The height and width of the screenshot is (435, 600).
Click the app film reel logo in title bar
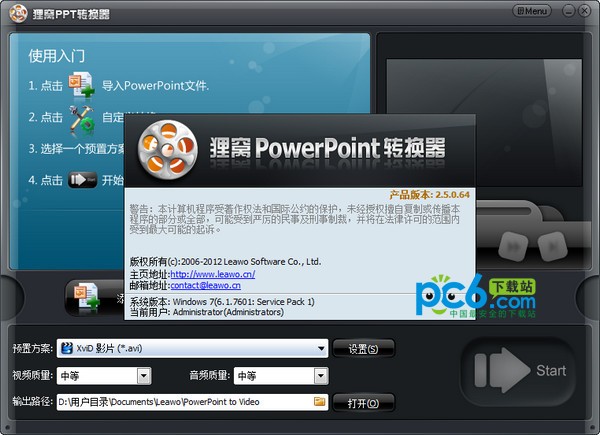[18, 13]
